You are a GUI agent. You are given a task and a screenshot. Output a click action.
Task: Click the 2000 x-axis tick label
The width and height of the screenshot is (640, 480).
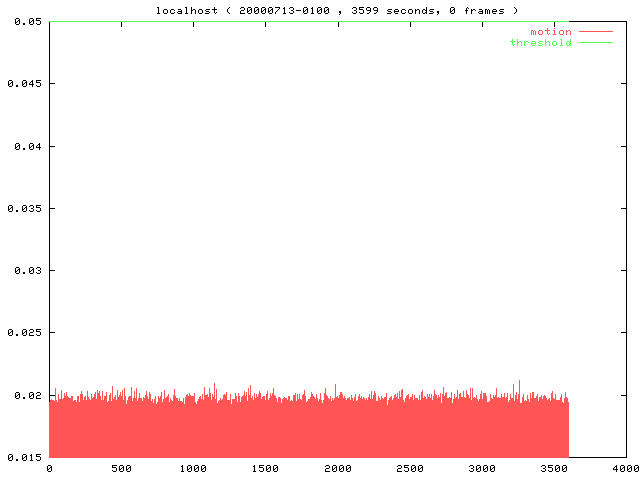pos(338,468)
